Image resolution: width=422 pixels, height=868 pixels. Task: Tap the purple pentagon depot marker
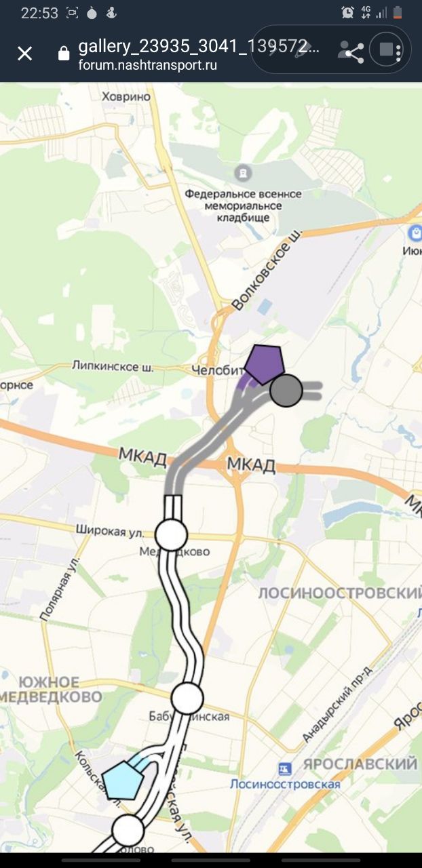pyautogui.click(x=264, y=364)
